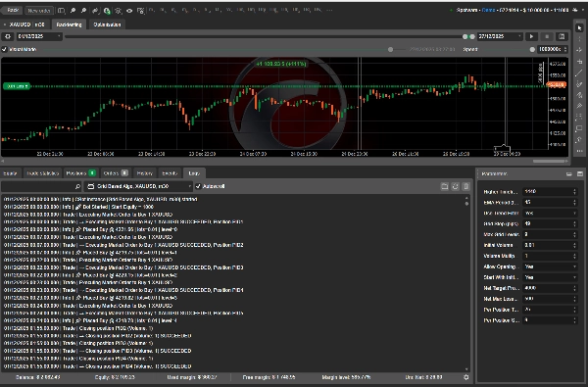Click the icon right of stop button
Image resolution: width=588 pixels, height=387 pixels.
(x=562, y=36)
